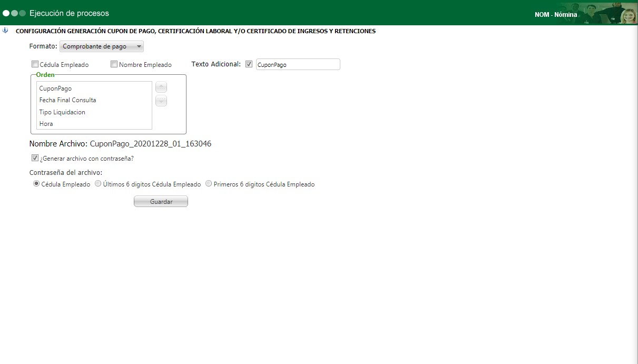638x364 pixels.
Task: Select Hora in the Orden list
Action: click(94, 124)
